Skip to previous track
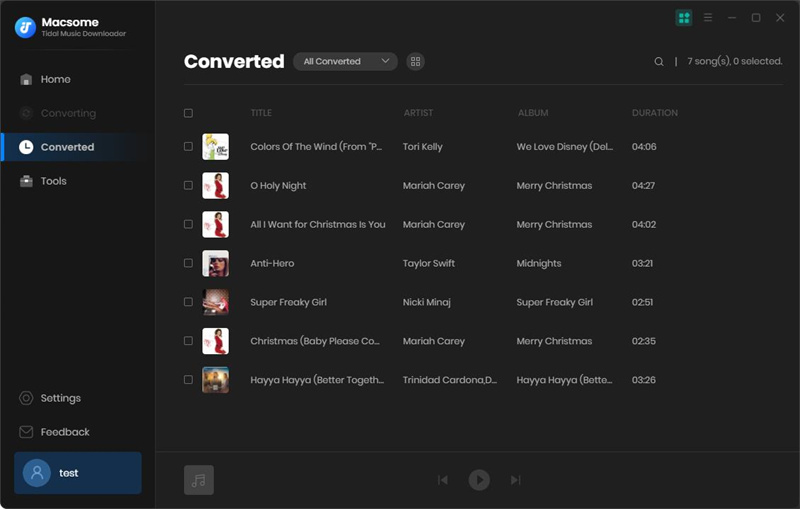 [443, 480]
